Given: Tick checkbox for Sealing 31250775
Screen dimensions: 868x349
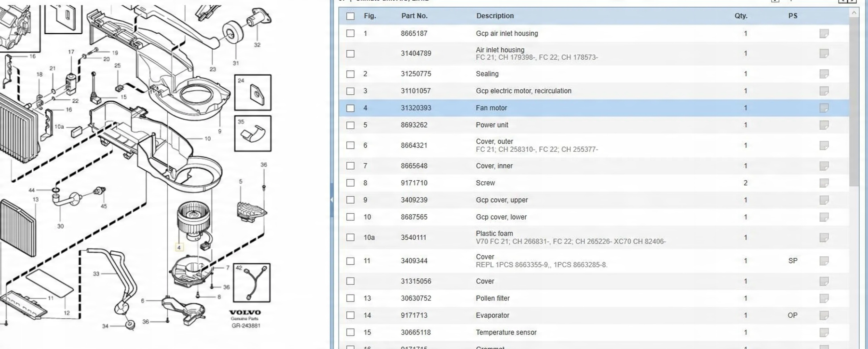Looking at the screenshot, I should point(350,74).
